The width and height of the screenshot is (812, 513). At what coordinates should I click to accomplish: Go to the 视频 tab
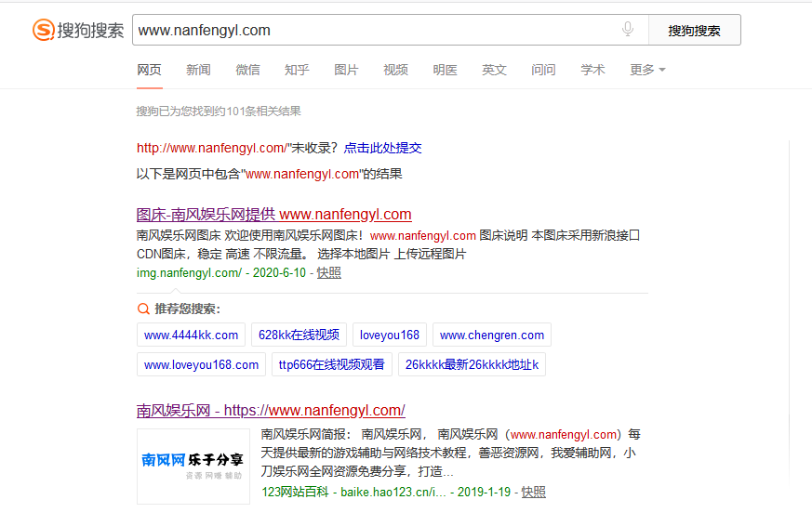(395, 70)
